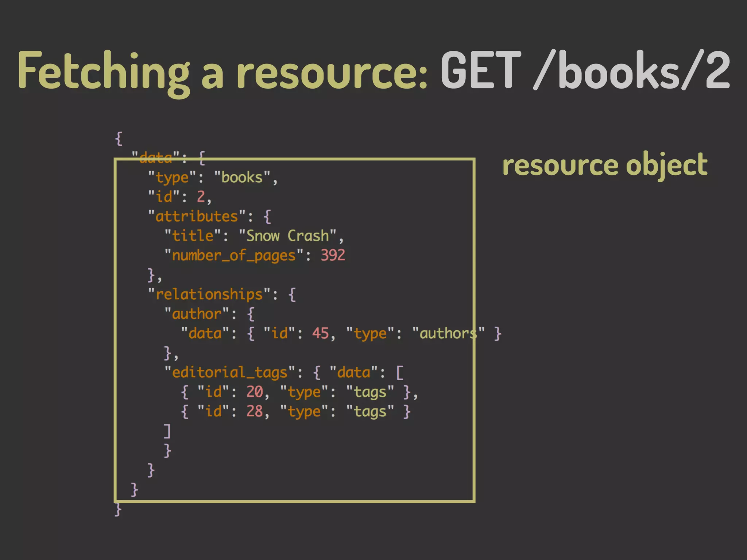Click the "relationships" key
The height and width of the screenshot is (560, 747).
[x=209, y=295]
